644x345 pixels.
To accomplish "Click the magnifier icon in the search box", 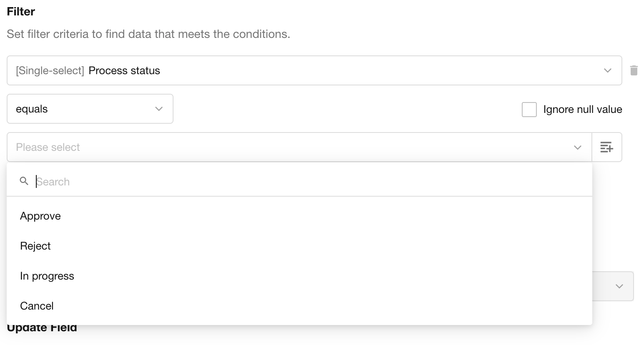I will click(24, 181).
